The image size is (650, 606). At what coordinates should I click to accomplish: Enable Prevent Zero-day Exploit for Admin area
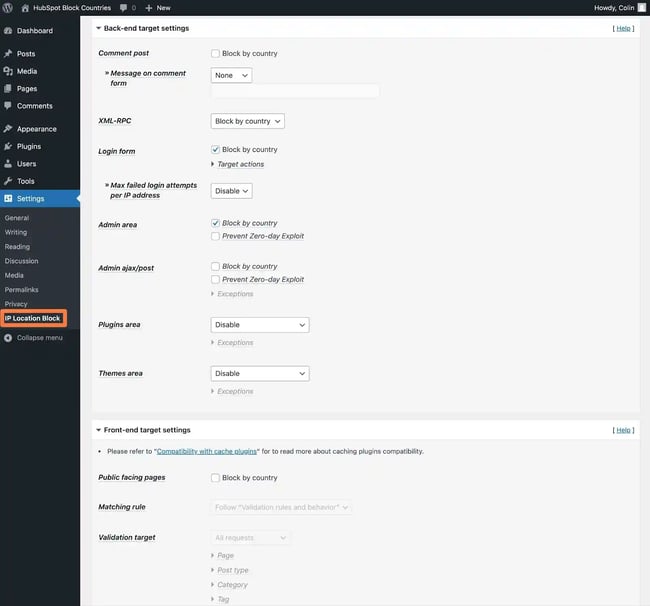pyautogui.click(x=215, y=236)
